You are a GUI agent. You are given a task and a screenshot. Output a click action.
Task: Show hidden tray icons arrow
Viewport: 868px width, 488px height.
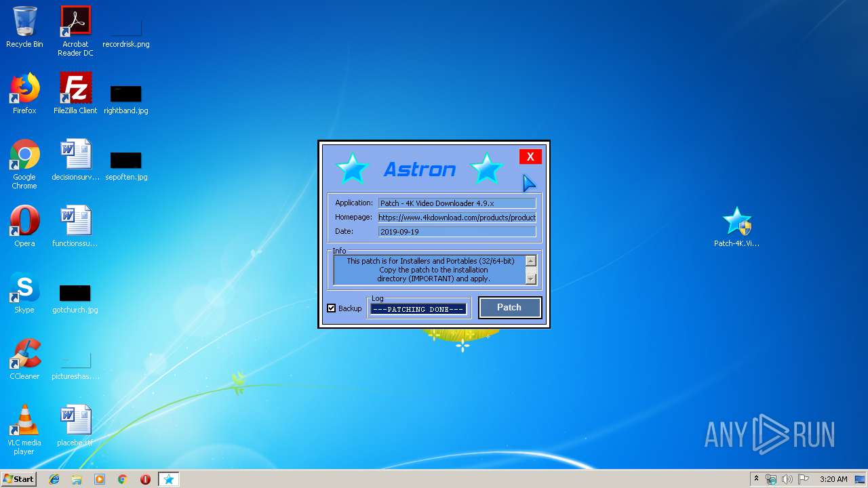coord(756,479)
